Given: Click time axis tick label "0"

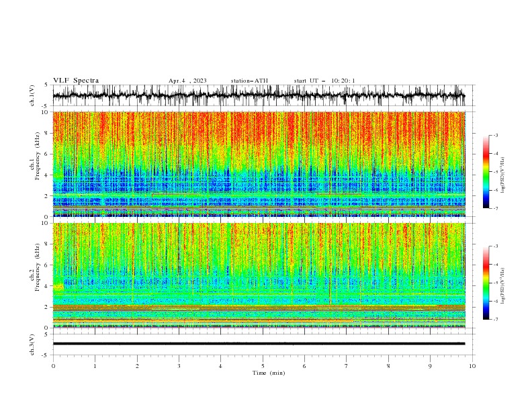Looking at the screenshot, I should click(53, 366).
